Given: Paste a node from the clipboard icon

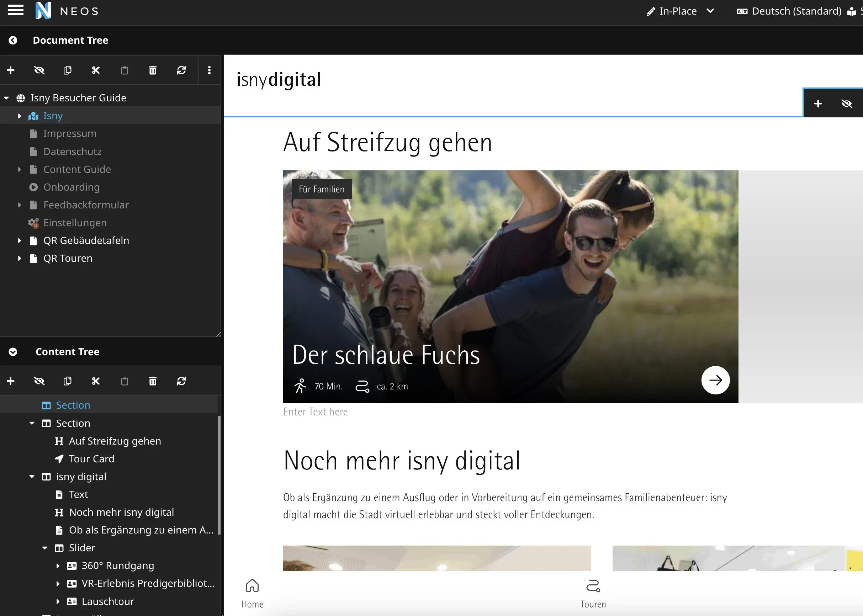Looking at the screenshot, I should click(x=125, y=70).
